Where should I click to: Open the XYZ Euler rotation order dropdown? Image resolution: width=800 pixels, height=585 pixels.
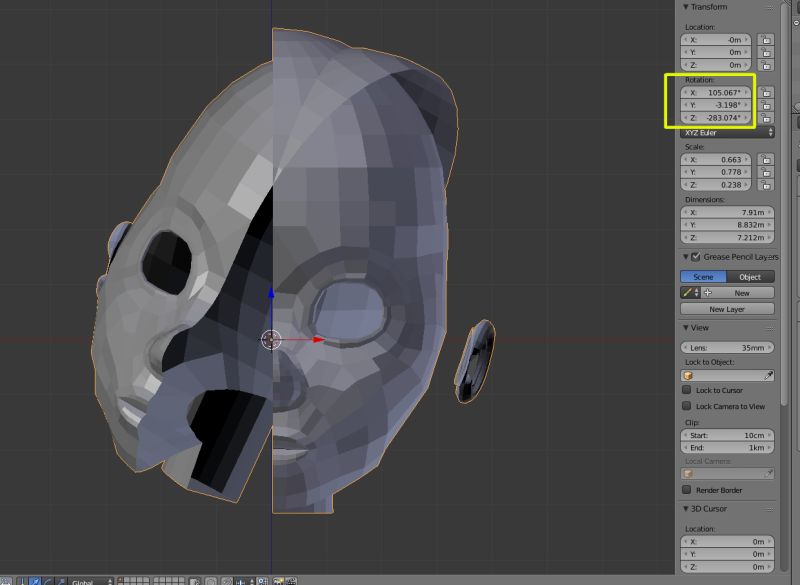(727, 132)
